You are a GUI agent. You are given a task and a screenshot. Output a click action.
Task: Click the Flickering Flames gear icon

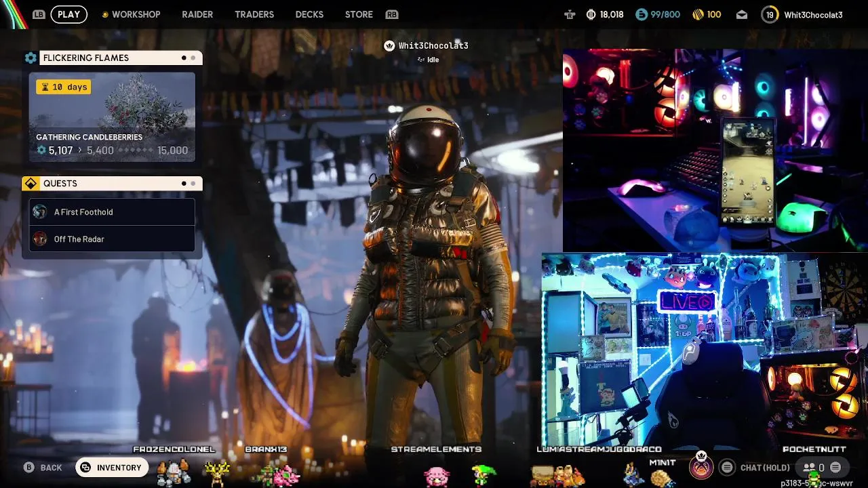31,58
